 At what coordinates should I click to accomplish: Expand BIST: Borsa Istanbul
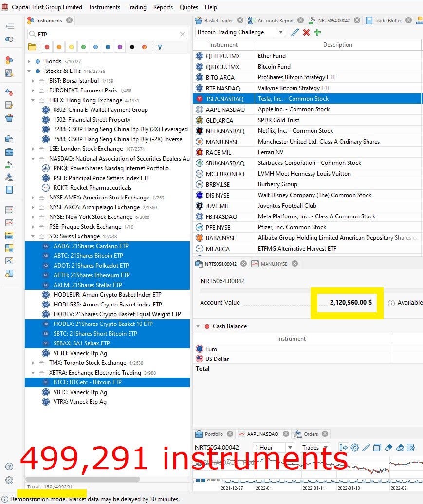[x=33, y=81]
